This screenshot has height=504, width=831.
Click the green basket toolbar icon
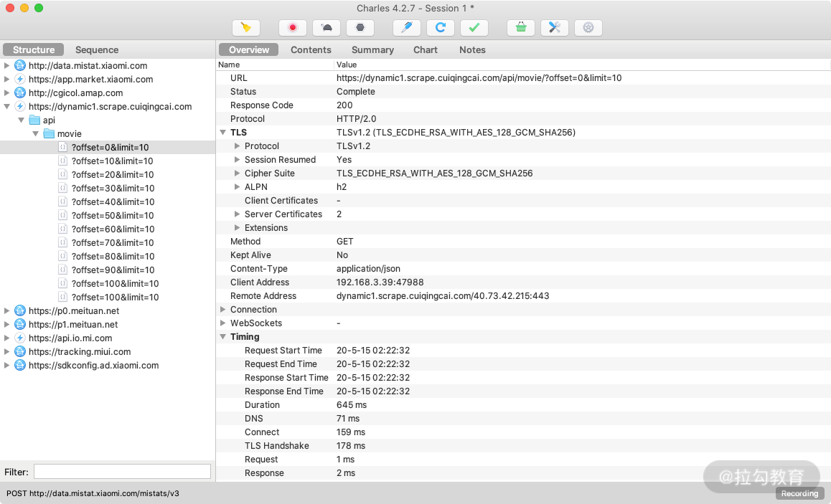[521, 28]
